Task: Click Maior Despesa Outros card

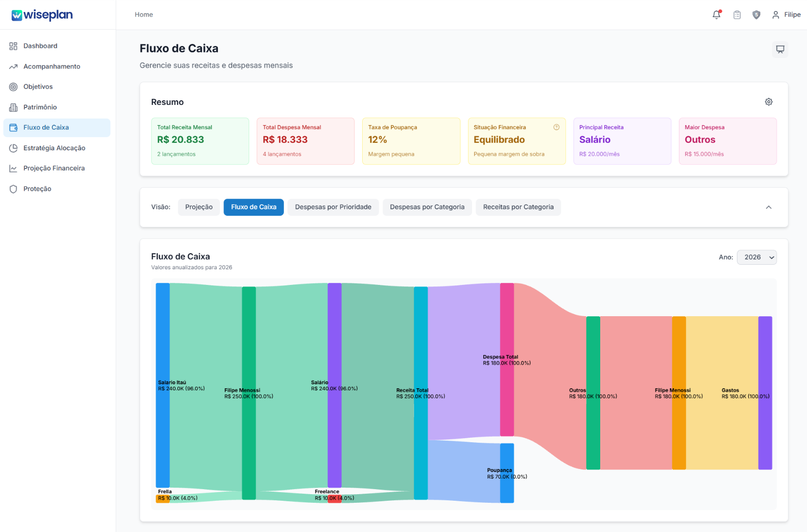Action: click(728, 141)
